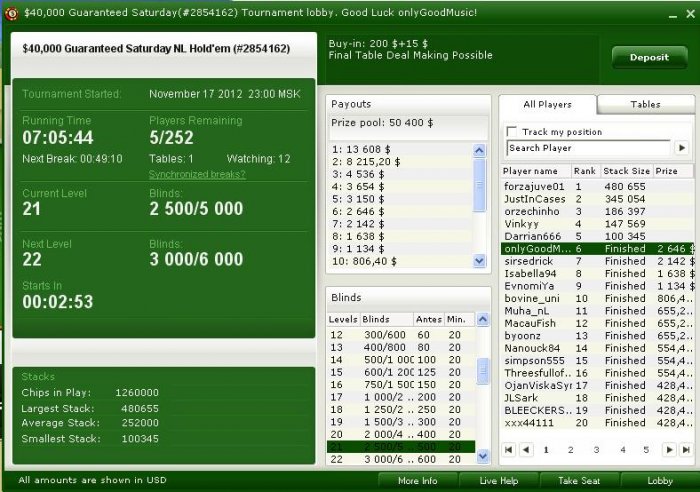Enable Track my position checkbox
The width and height of the screenshot is (700, 492).
[512, 131]
